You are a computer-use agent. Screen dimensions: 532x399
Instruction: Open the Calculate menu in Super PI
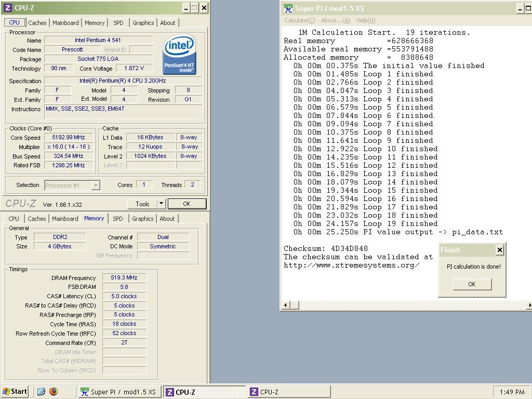click(300, 20)
